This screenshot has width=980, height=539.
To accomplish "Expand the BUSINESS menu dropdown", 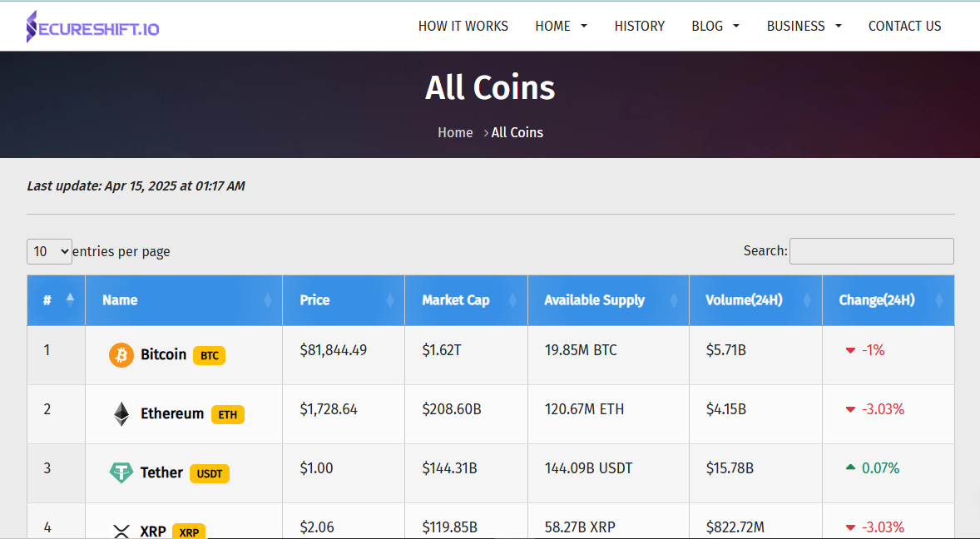I will coord(804,27).
